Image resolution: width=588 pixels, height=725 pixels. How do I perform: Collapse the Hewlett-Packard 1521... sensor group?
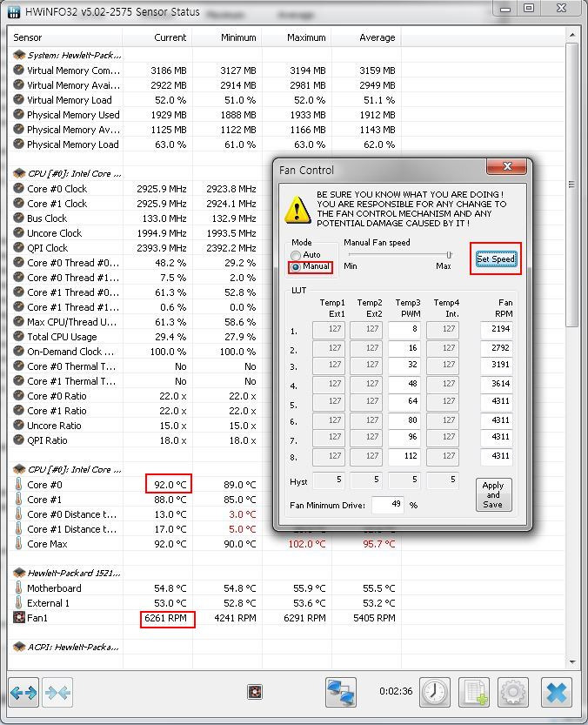coord(19,573)
